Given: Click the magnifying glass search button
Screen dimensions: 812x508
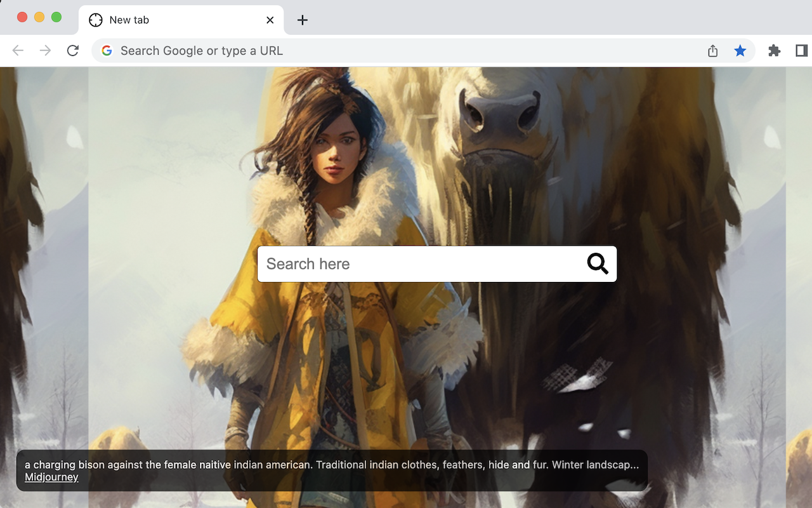Looking at the screenshot, I should point(598,264).
